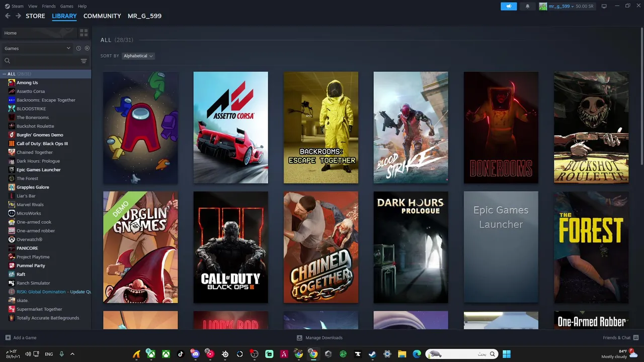This screenshot has width=644, height=362.
Task: Select PANICORE in the game list
Action: 46,248
